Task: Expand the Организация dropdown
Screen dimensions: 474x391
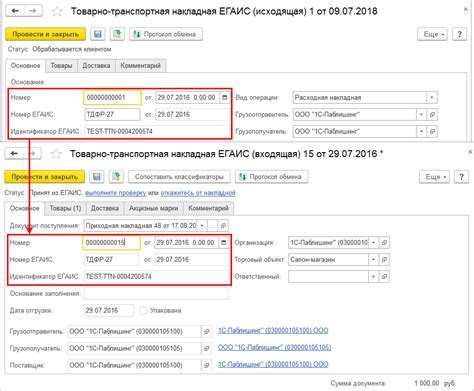Action: click(374, 243)
